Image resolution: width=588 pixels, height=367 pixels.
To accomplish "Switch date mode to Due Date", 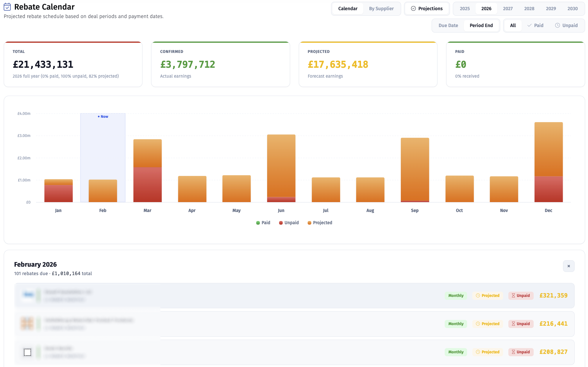I will (x=448, y=25).
